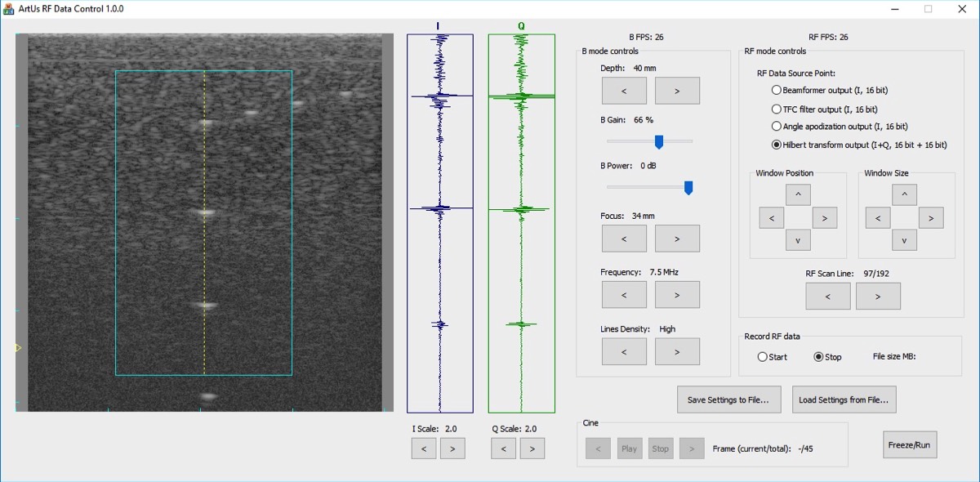Shift window position to the right
The height and width of the screenshot is (482, 980).
tap(825, 217)
